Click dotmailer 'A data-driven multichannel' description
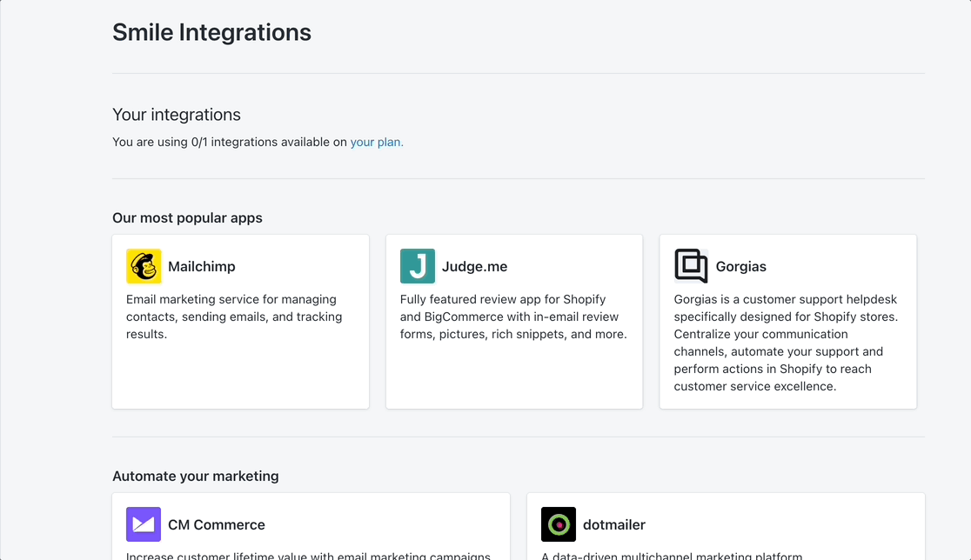Image resolution: width=971 pixels, height=560 pixels. 672,555
